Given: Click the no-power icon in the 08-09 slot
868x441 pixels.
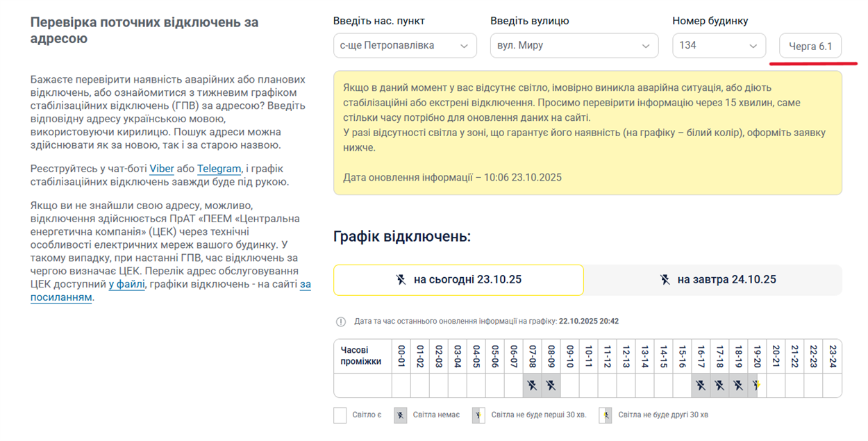Looking at the screenshot, I should coord(551,385).
